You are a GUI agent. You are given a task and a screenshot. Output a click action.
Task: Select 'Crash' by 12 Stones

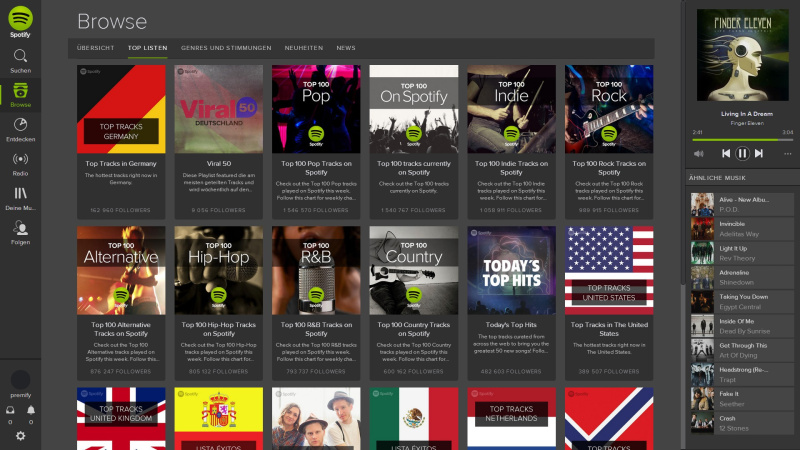[x=742, y=423]
